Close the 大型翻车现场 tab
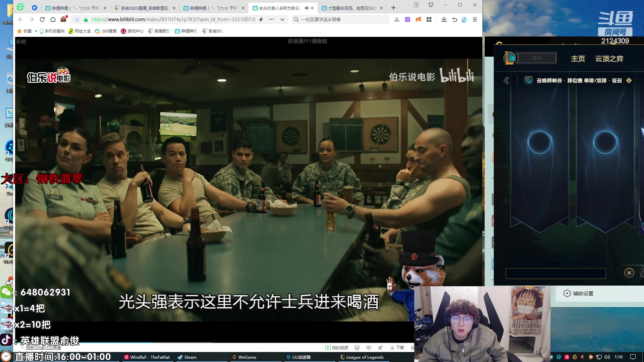The image size is (644, 362). click(x=381, y=8)
